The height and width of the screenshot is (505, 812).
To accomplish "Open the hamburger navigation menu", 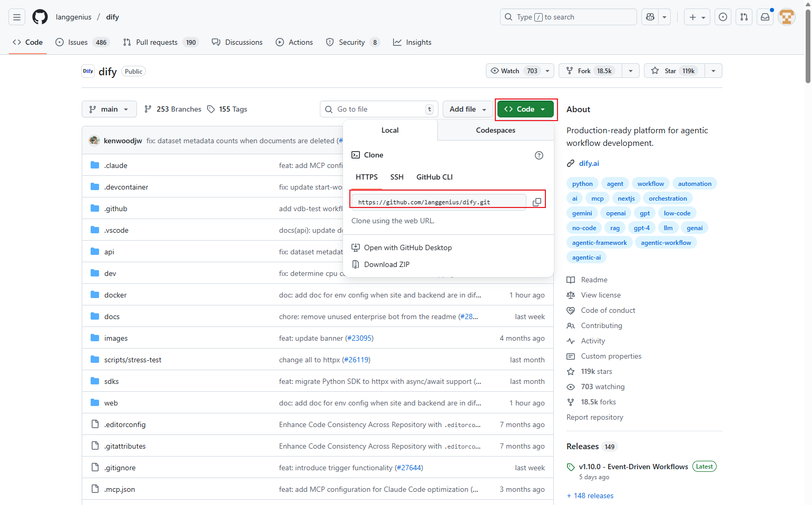I will coord(16,17).
